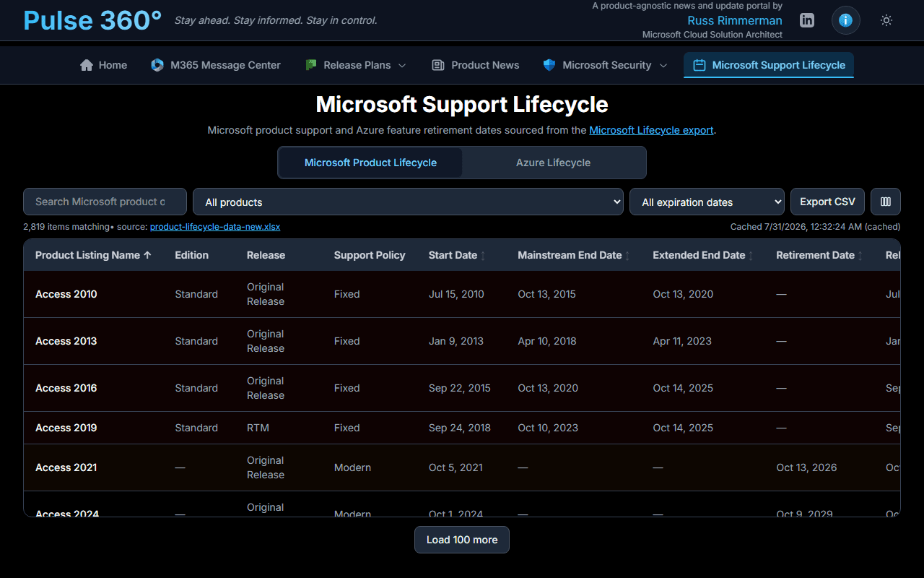Click the sort arrow beside Product Listing Name
Image resolution: width=924 pixels, height=578 pixels.
click(147, 255)
